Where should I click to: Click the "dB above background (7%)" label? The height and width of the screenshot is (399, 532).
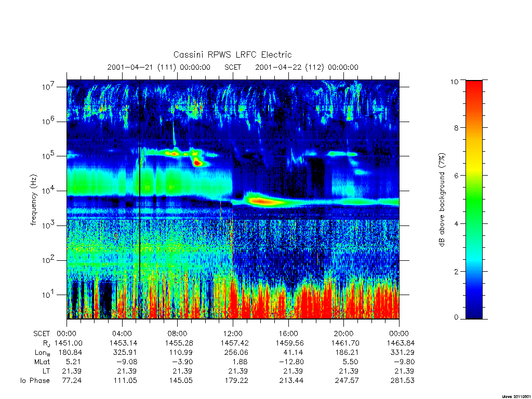tap(442, 200)
